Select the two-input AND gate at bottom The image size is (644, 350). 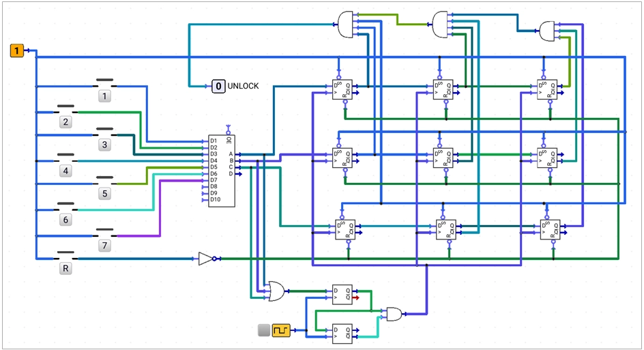[x=395, y=314]
